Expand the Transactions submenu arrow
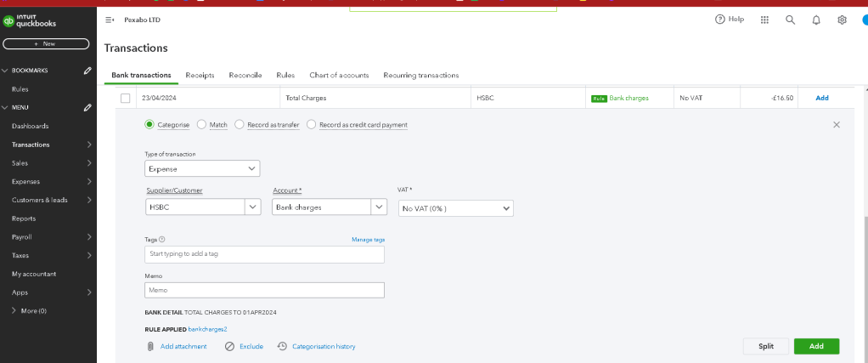Screen dimensions: 868x363 pos(89,145)
